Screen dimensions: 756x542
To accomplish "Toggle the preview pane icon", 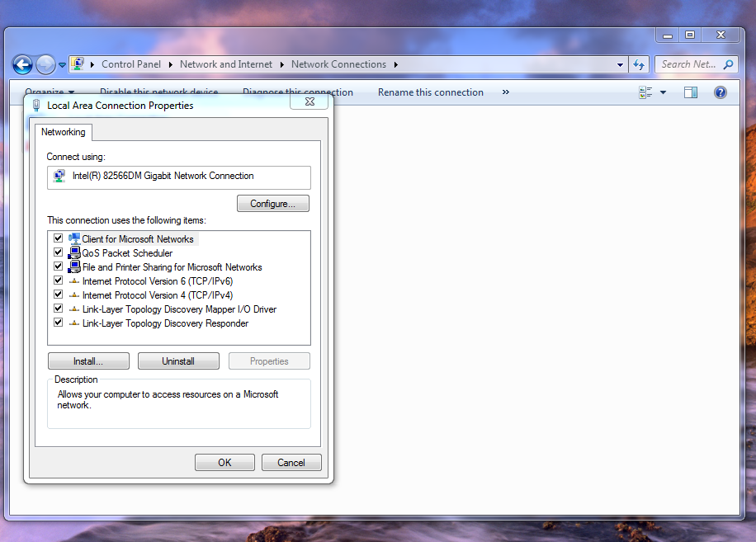I will pos(691,92).
